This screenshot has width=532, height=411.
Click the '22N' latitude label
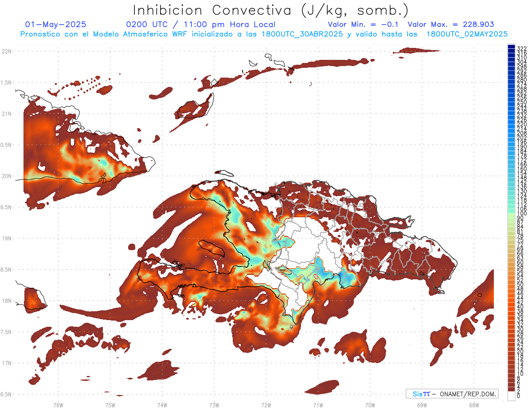[7, 51]
